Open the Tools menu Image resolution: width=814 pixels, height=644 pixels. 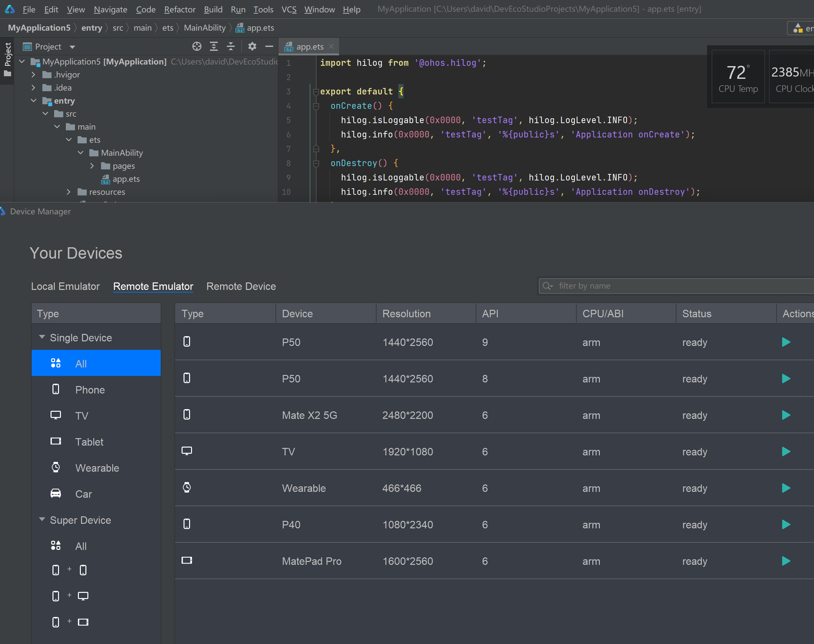pos(263,9)
